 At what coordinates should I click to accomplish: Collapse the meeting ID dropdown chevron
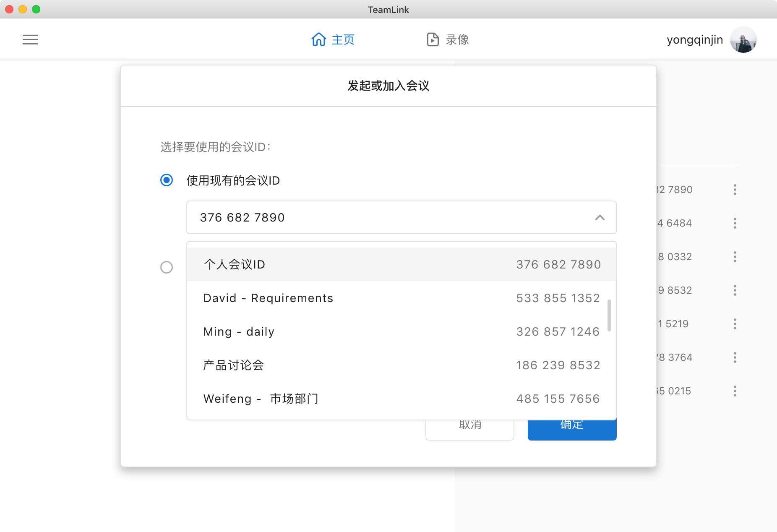tap(600, 217)
